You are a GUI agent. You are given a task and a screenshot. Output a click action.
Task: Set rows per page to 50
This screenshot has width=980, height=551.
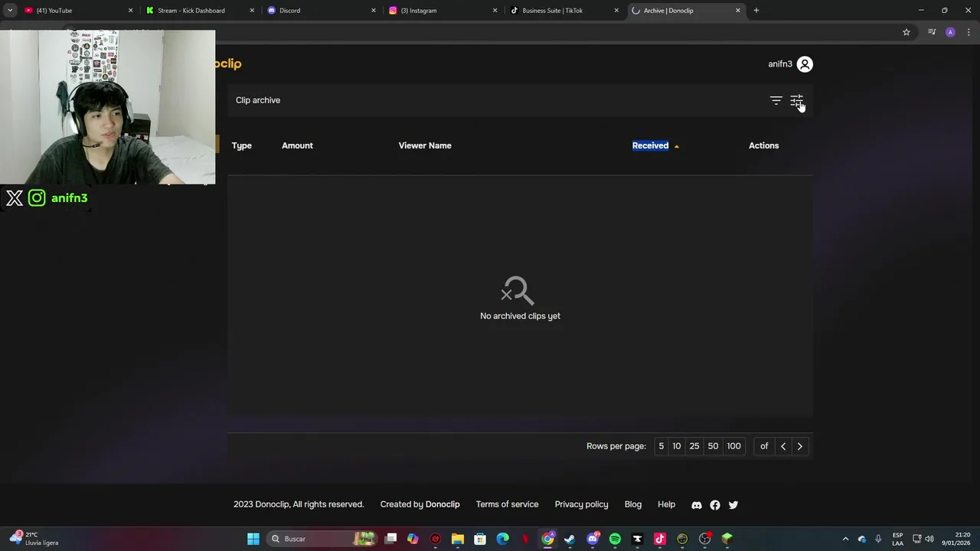click(x=713, y=446)
